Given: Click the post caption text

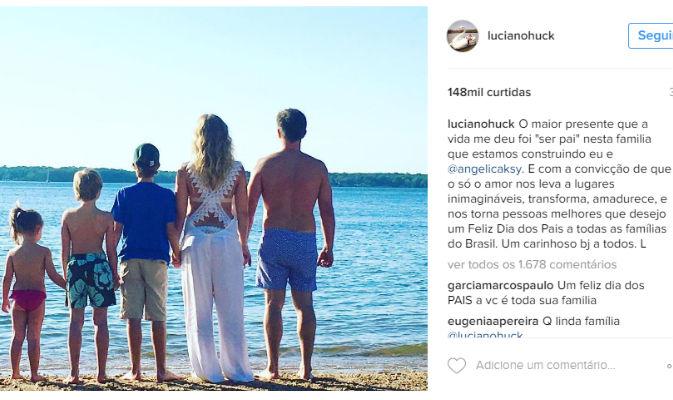Looking at the screenshot, I should [x=559, y=184].
